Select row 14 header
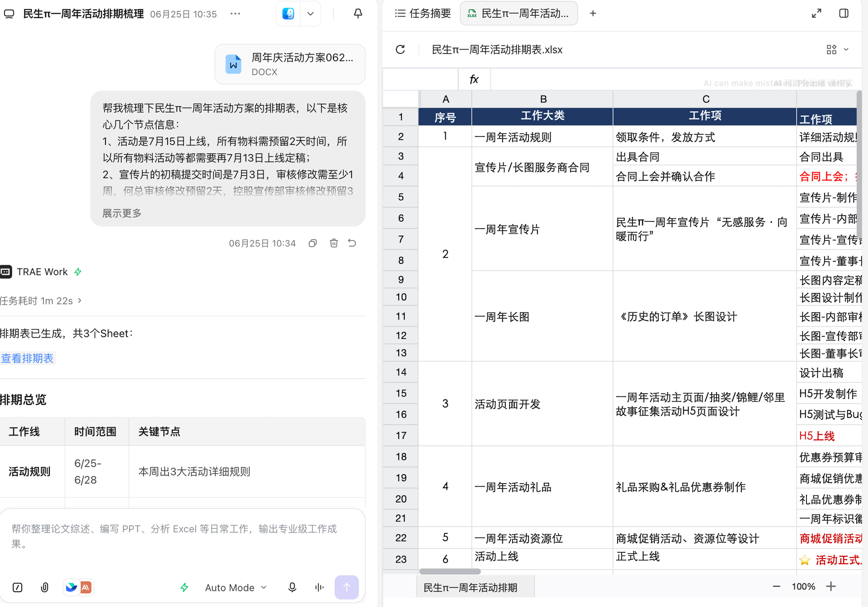 pos(401,372)
